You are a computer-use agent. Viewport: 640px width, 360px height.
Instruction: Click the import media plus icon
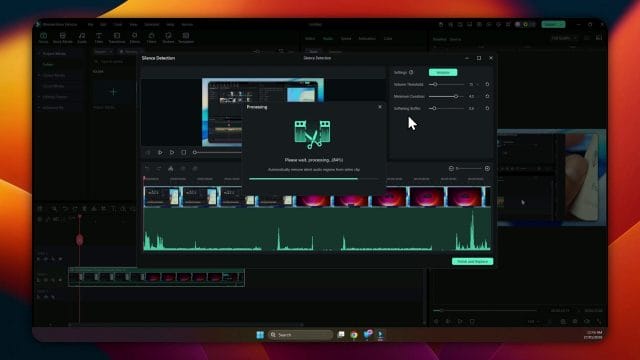click(113, 92)
